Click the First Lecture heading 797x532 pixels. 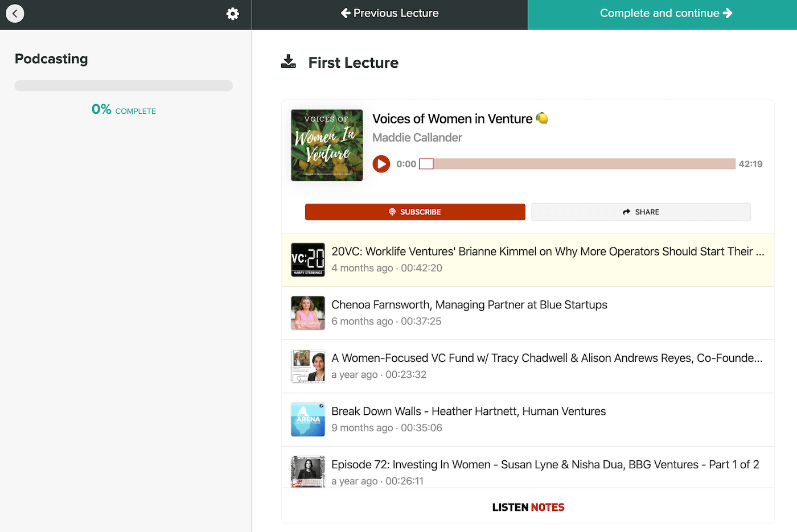[x=354, y=63]
